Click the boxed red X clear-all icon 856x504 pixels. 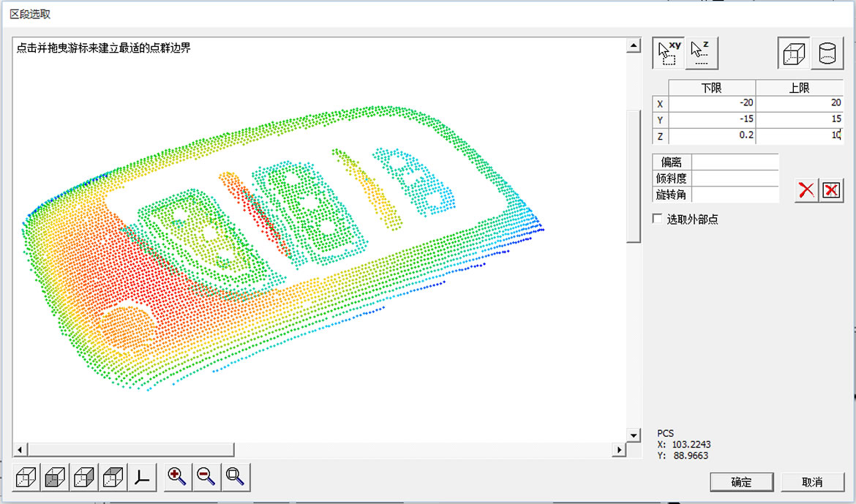point(830,191)
